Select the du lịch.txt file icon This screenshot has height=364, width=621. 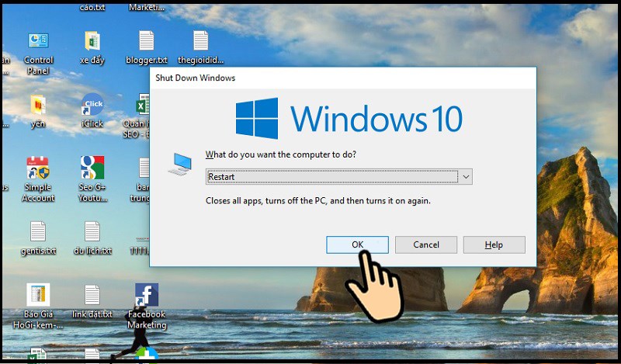point(92,231)
